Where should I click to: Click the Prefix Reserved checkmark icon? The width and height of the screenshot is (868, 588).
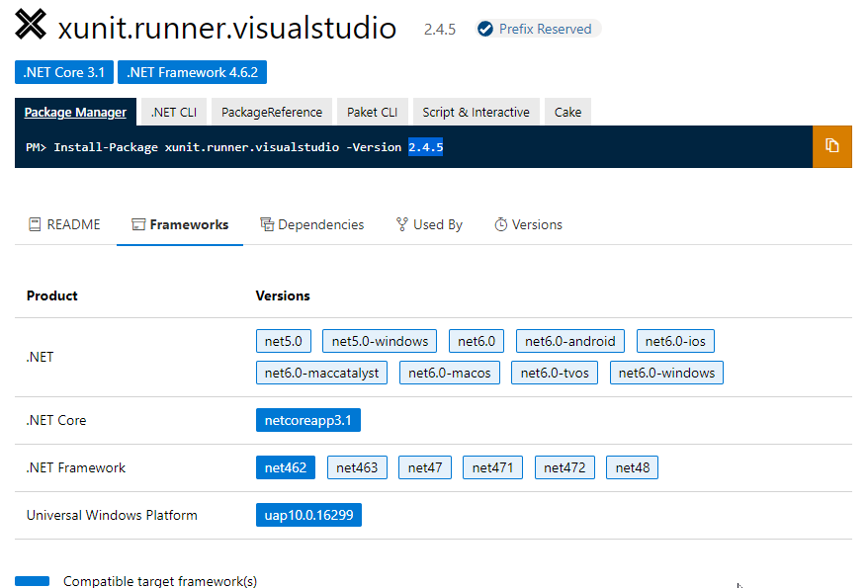tap(484, 29)
